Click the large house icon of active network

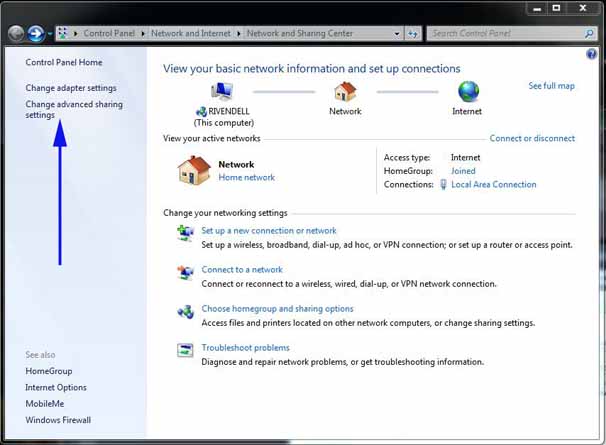194,170
